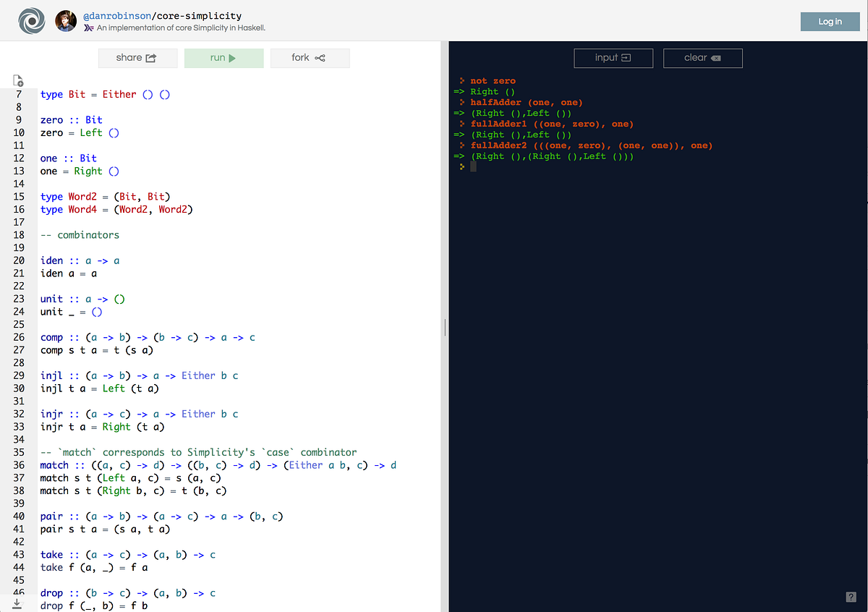Open the help question mark
Image resolution: width=868 pixels, height=612 pixels.
click(x=851, y=596)
